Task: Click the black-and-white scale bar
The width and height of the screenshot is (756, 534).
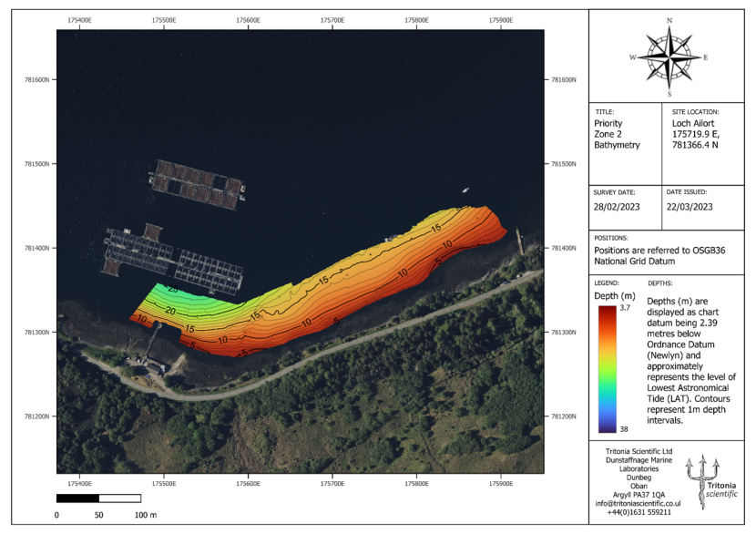Action: (99, 498)
